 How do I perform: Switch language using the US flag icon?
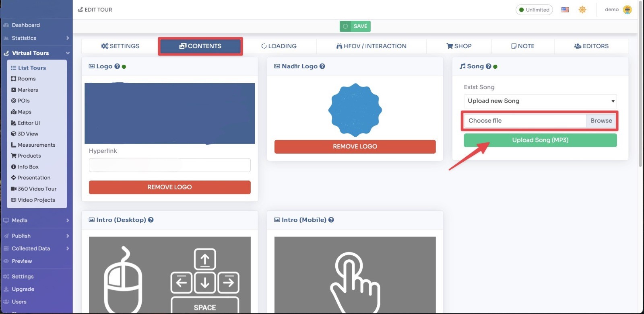tap(565, 10)
